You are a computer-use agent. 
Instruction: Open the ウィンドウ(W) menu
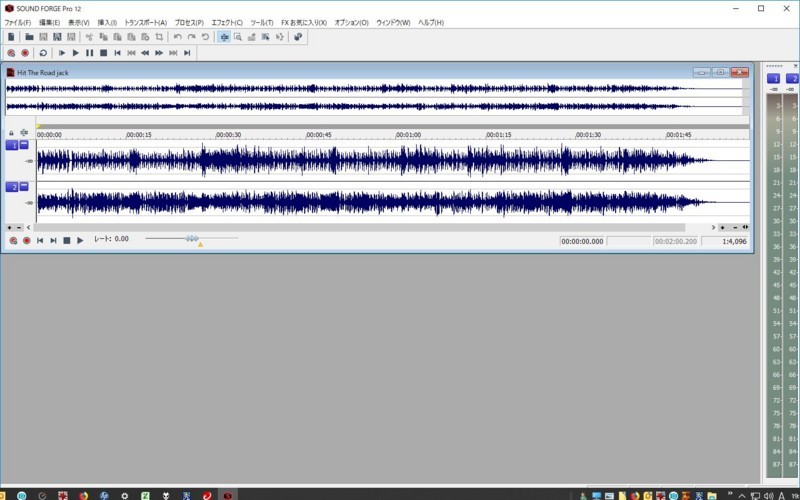[x=393, y=22]
